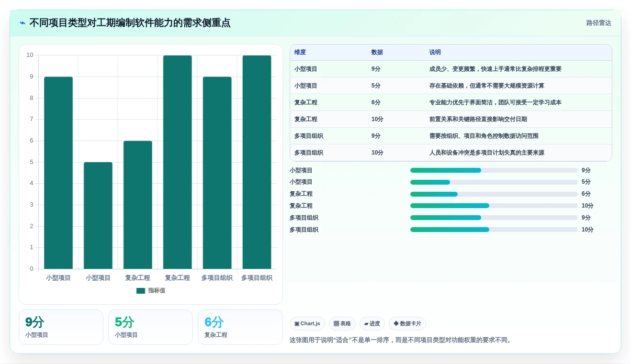Click the 小型项目 chart bar reaching 9
Image resolution: width=631 pixels, height=364 pixels.
point(58,173)
